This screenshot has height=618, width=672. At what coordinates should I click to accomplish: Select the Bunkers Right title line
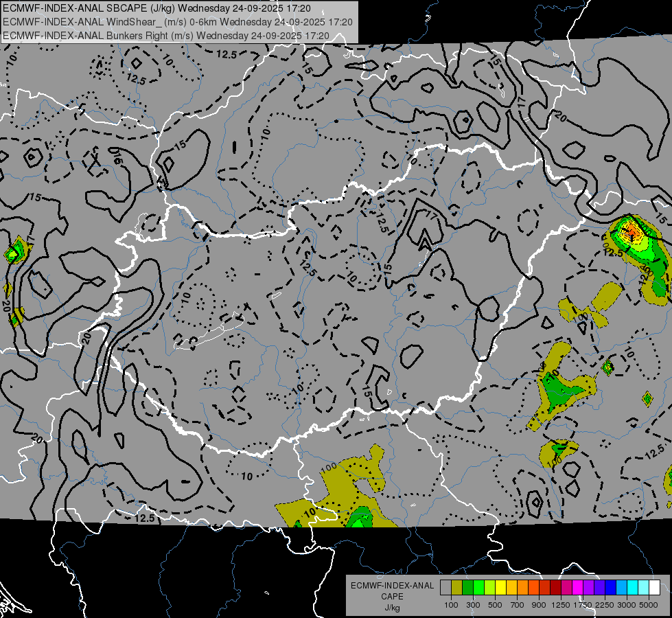(166, 36)
